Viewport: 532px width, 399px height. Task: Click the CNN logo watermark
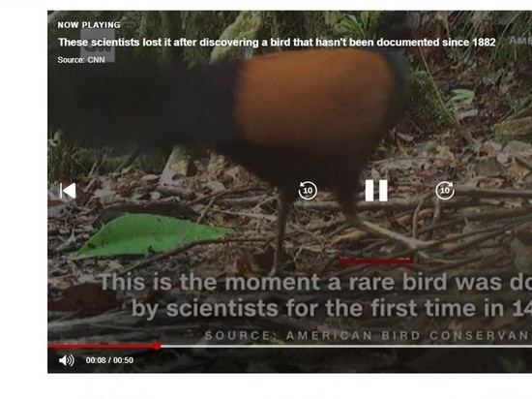[x=98, y=46]
